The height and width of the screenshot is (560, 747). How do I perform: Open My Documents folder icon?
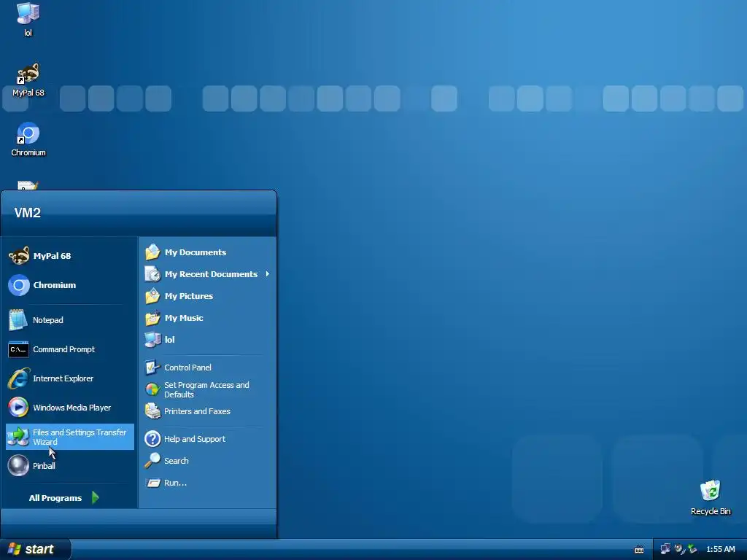[152, 252]
